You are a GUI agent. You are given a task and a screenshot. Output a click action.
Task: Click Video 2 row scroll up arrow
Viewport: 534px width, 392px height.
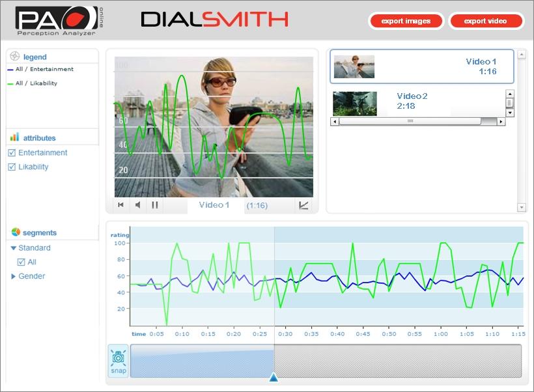pos(510,94)
